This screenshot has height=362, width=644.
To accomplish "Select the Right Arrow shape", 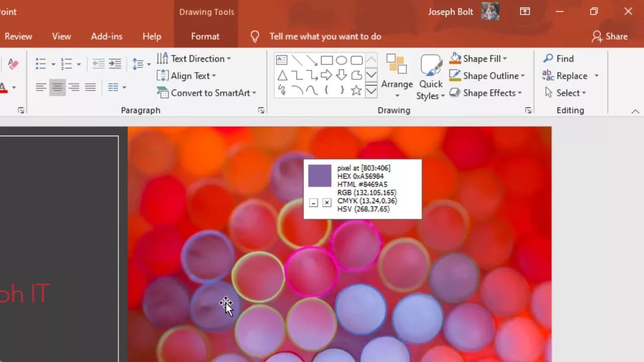I will click(327, 75).
